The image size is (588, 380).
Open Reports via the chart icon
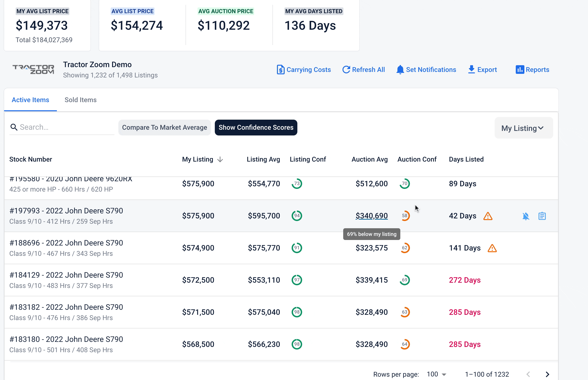coord(520,70)
